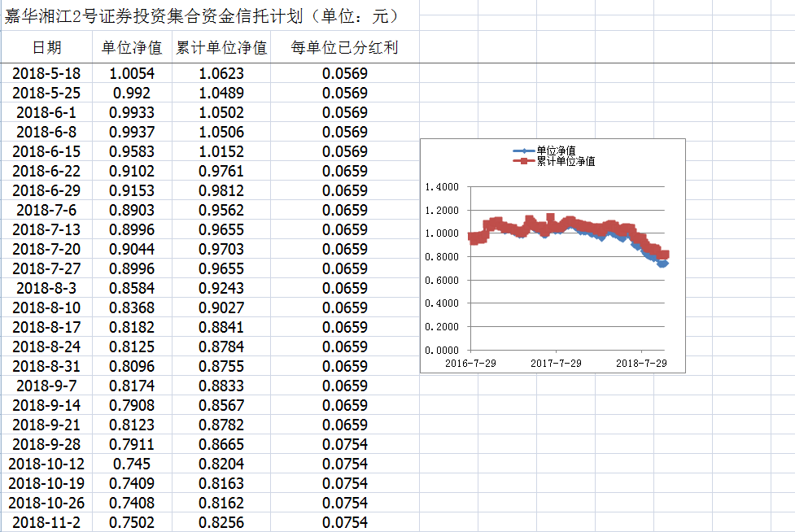Select date cell 2018-5-25

pos(46,94)
